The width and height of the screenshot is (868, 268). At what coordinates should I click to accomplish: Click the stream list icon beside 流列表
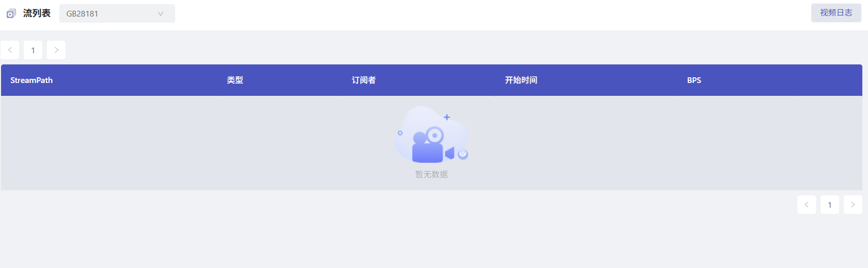11,13
